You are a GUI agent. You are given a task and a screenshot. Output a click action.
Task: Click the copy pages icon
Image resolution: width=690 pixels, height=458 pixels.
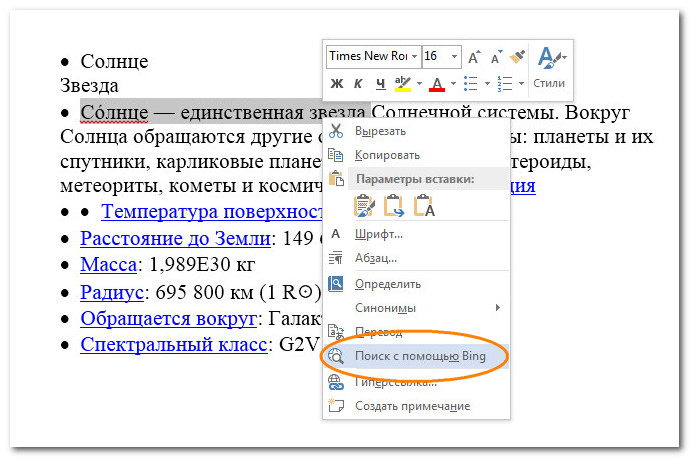coord(336,154)
